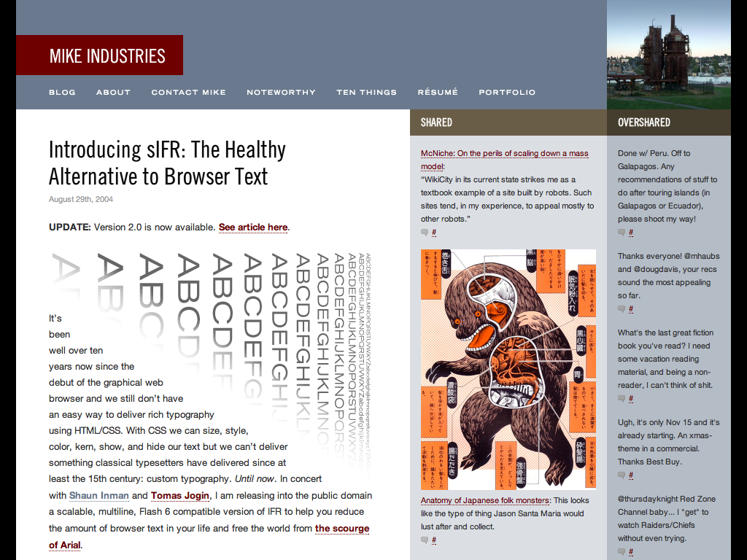The width and height of the screenshot is (747, 560).
Task: Open the BLOG navigation item
Action: [x=62, y=93]
